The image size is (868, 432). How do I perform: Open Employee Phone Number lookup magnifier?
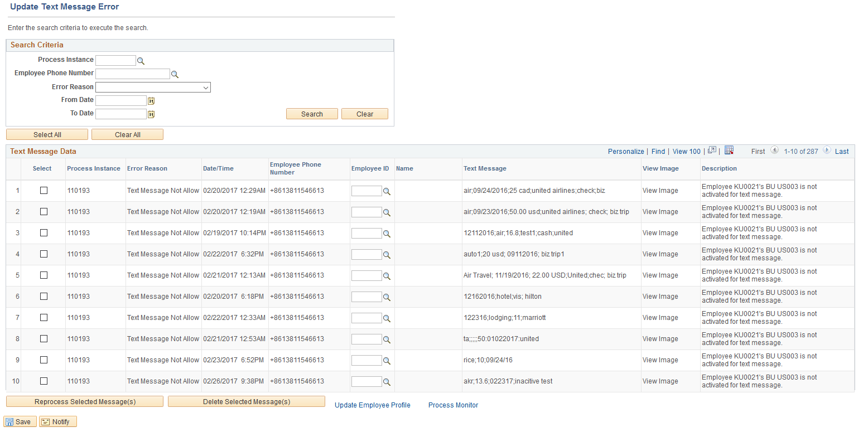pyautogui.click(x=175, y=74)
